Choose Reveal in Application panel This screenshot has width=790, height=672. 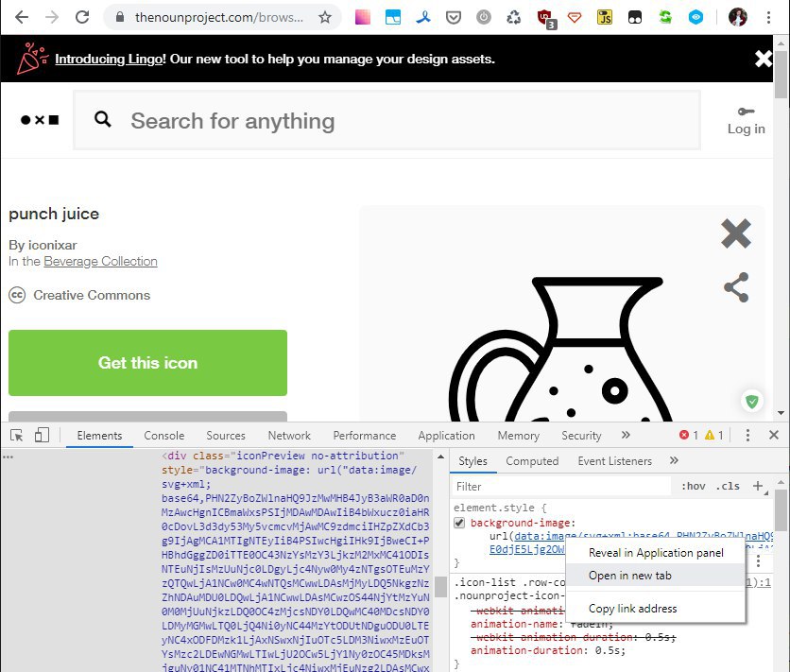(656, 553)
